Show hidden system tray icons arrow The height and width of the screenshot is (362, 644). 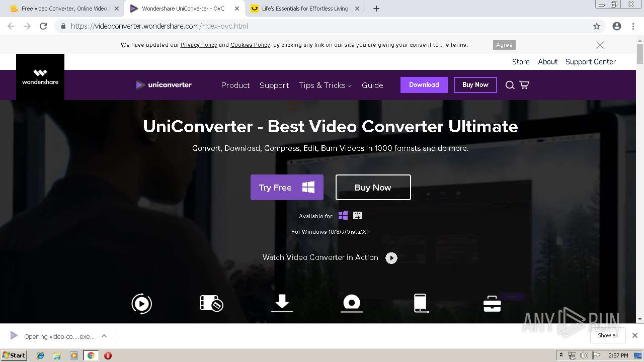pos(561,355)
